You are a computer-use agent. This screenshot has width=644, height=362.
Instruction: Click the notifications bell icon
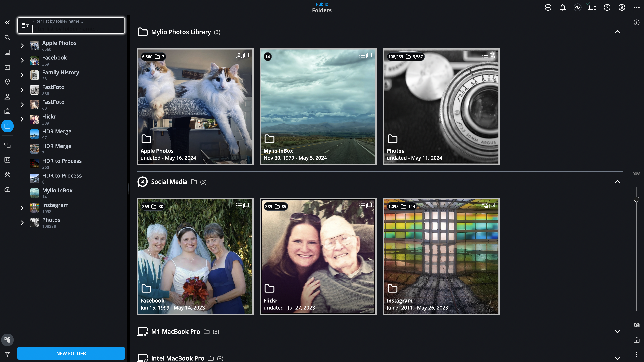point(562,8)
